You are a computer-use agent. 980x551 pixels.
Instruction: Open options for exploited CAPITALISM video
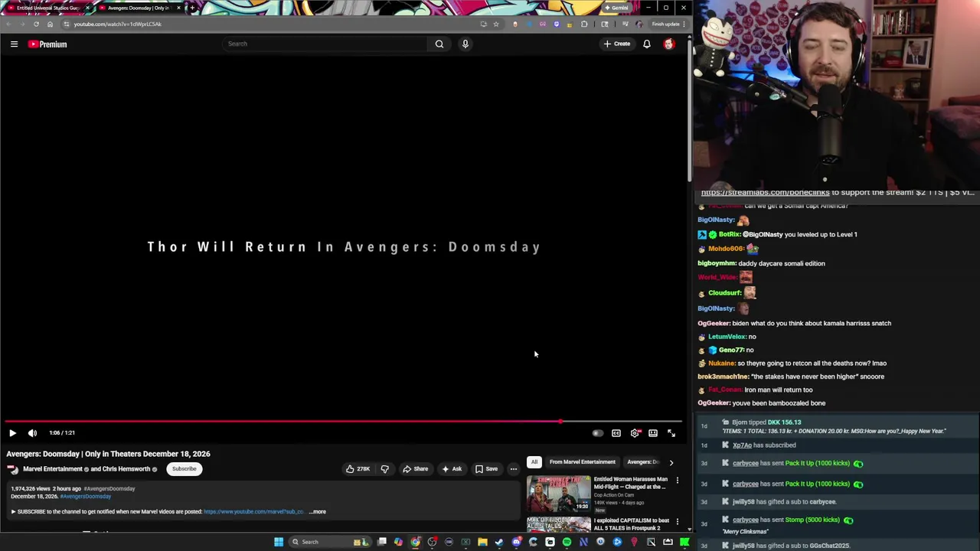(677, 522)
